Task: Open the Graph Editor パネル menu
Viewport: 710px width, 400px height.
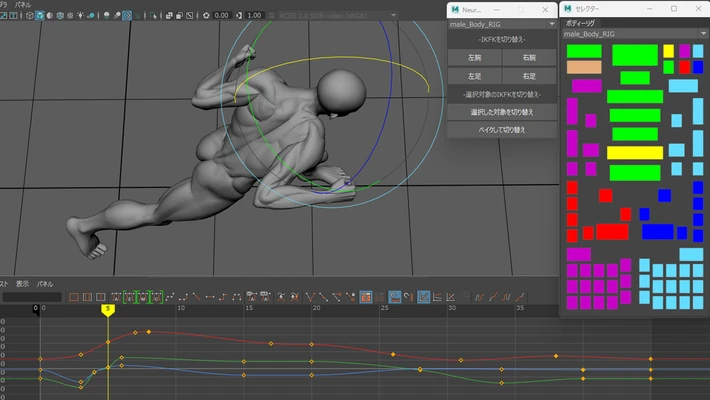Action: tap(45, 284)
